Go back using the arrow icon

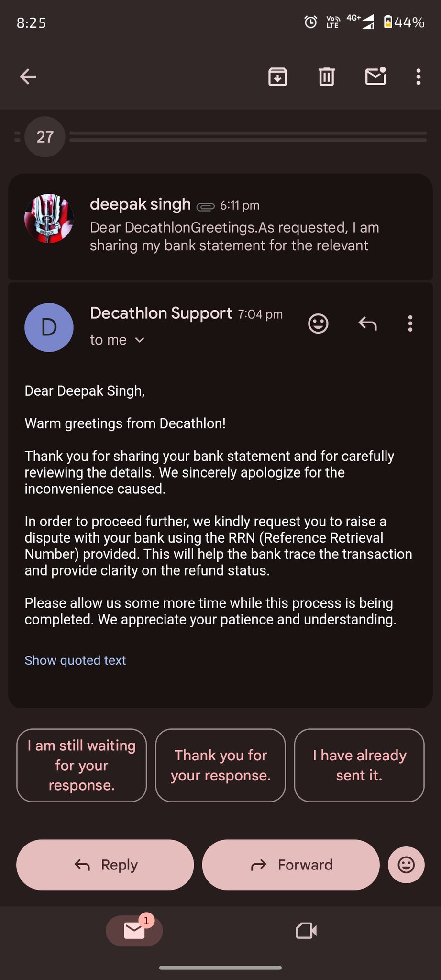(28, 77)
